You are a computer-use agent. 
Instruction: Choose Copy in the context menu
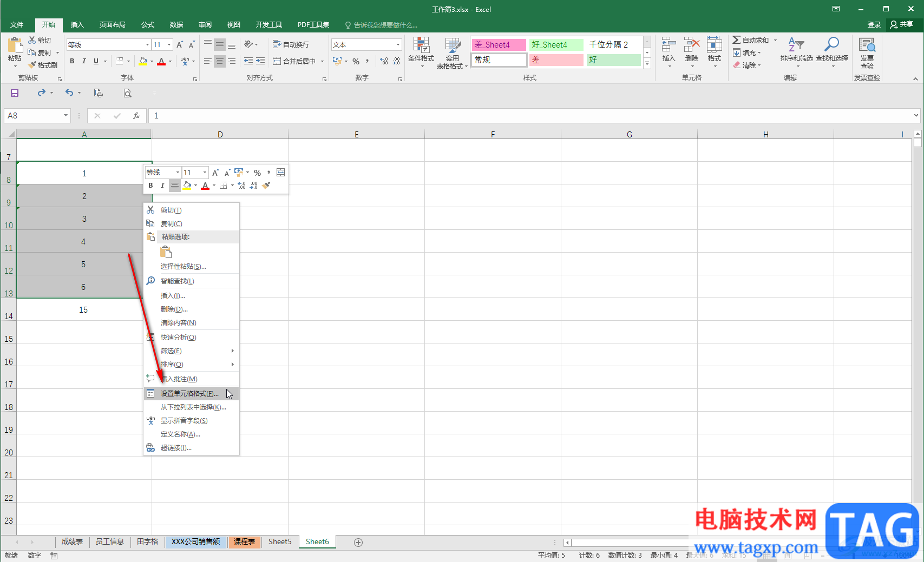click(x=191, y=223)
